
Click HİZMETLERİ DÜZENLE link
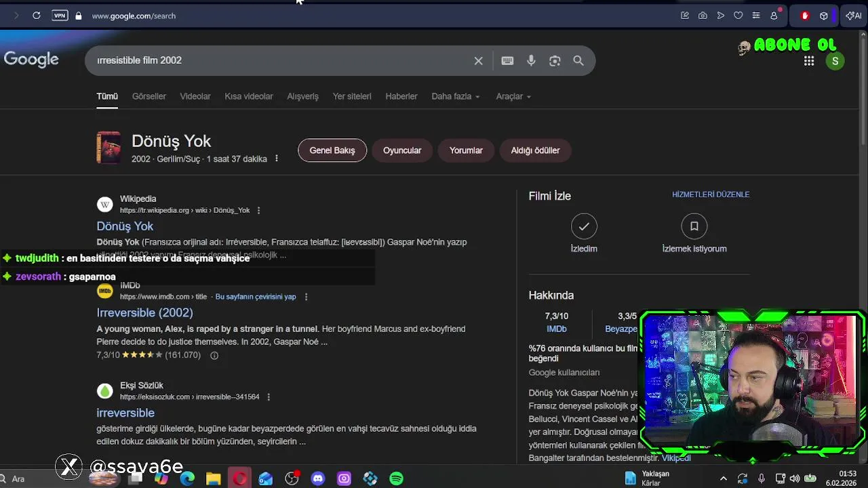coord(711,195)
